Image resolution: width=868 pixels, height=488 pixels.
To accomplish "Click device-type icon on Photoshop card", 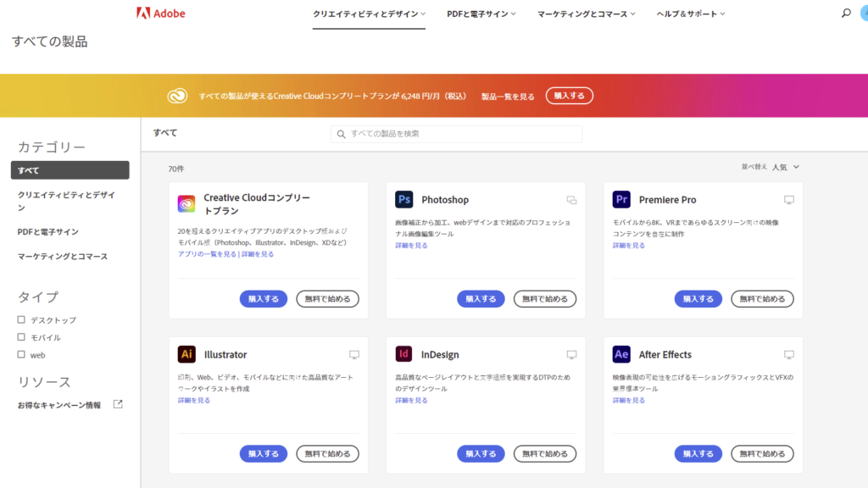I will (x=571, y=200).
